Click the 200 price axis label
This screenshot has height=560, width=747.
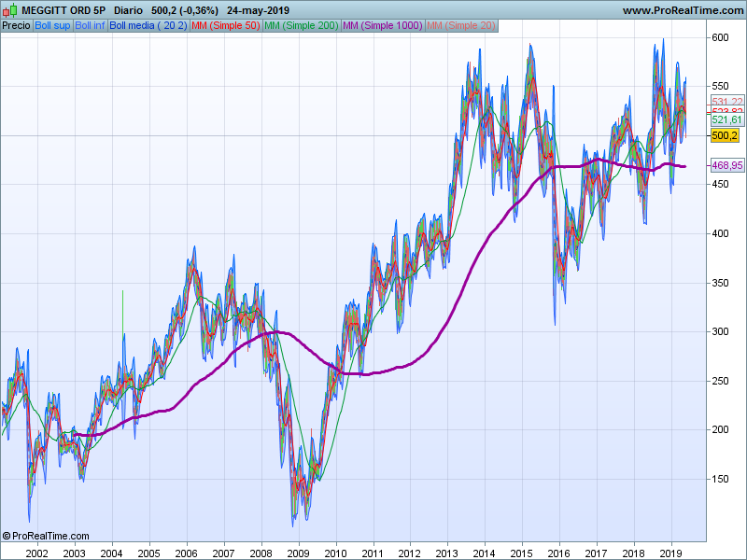click(720, 429)
